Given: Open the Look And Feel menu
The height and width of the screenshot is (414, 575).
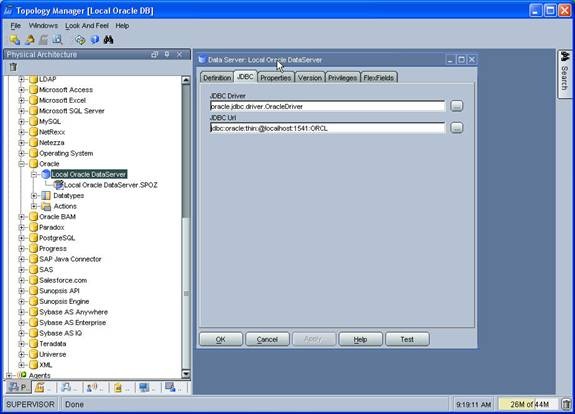Looking at the screenshot, I should (x=87, y=26).
